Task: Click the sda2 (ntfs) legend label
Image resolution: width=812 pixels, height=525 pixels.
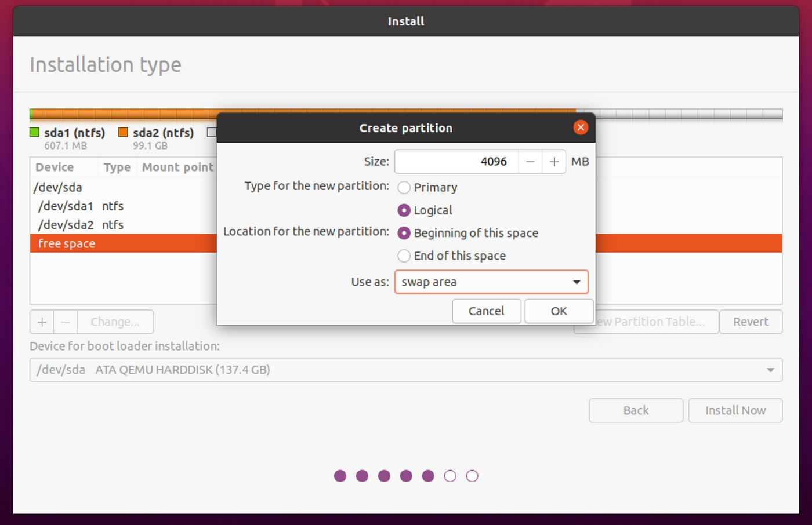Action: (164, 133)
